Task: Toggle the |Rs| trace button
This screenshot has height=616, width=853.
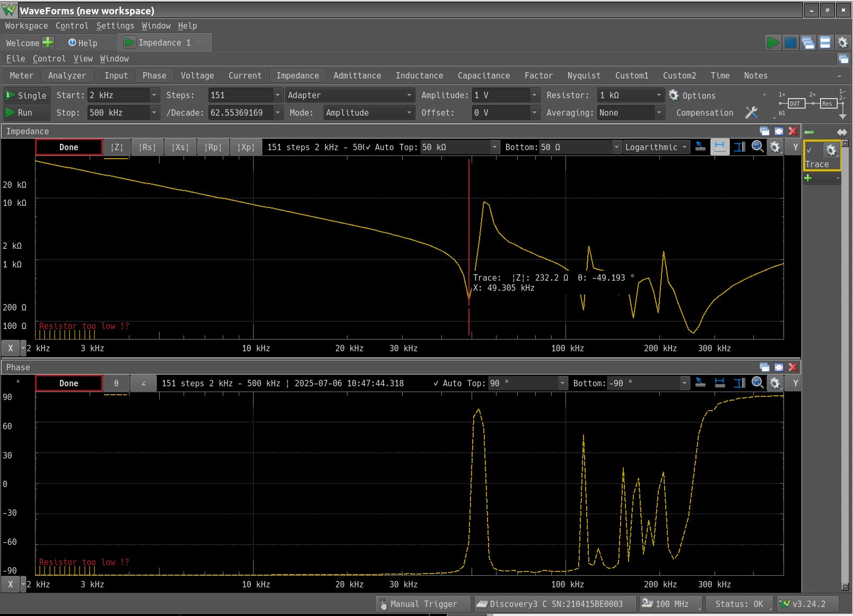Action: (x=147, y=147)
